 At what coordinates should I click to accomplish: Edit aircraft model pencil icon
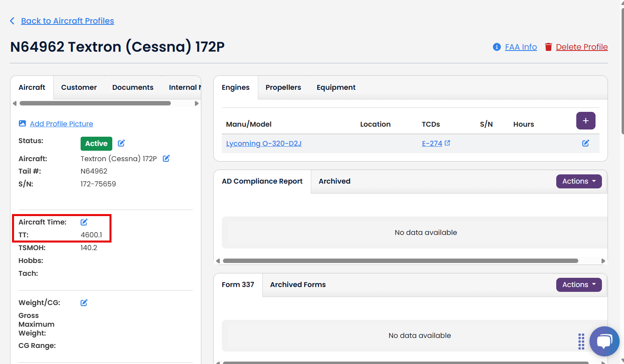[166, 158]
